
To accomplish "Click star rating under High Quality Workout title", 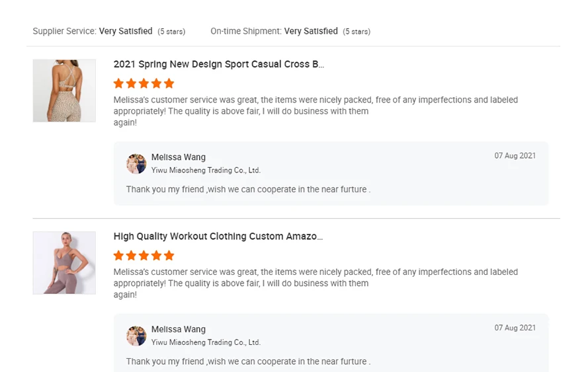I will (x=144, y=255).
